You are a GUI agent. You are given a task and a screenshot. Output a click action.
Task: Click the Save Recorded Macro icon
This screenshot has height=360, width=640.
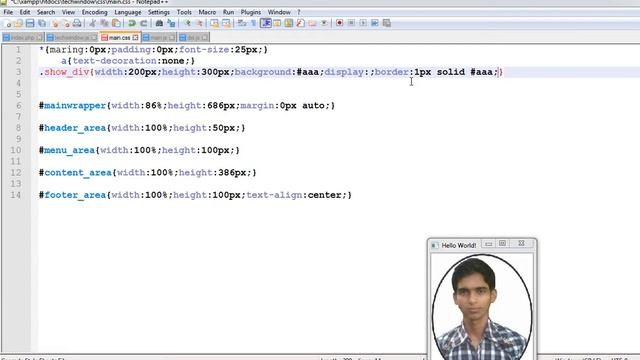[387, 23]
